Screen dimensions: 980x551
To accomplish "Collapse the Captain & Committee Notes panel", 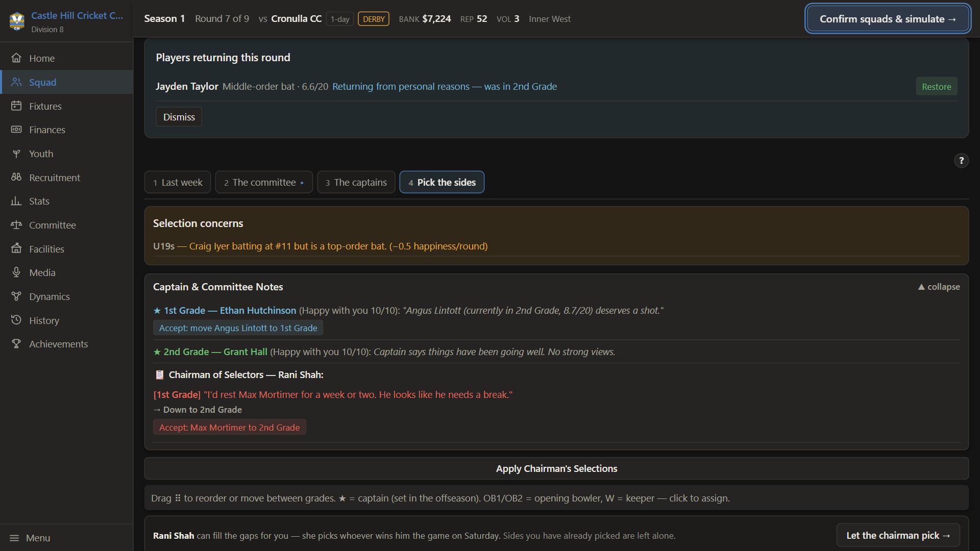I will click(x=939, y=287).
